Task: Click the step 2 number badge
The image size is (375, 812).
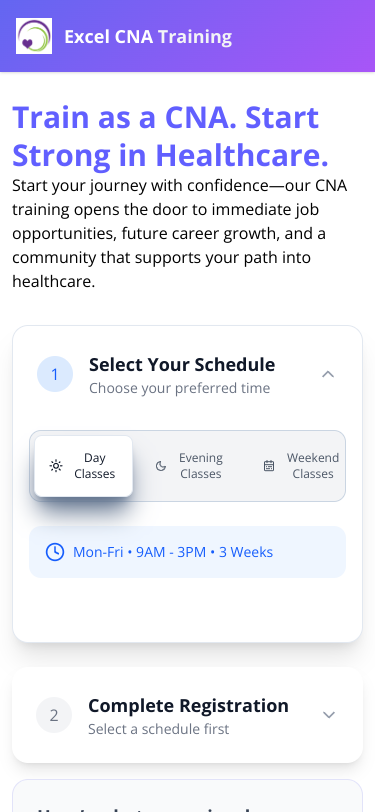Action: tap(54, 715)
